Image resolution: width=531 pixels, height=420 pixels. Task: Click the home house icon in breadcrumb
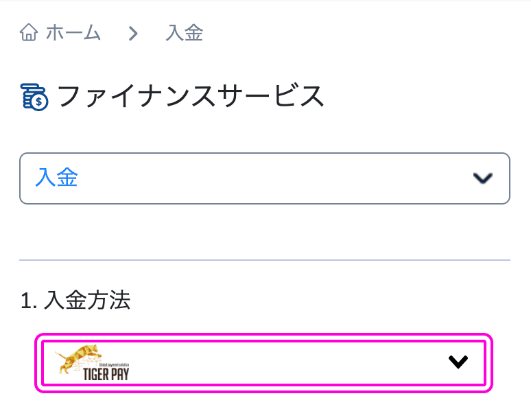tap(29, 32)
